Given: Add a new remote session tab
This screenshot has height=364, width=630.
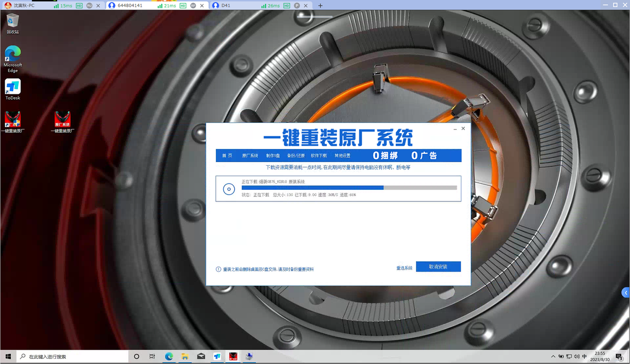Looking at the screenshot, I should [320, 5].
